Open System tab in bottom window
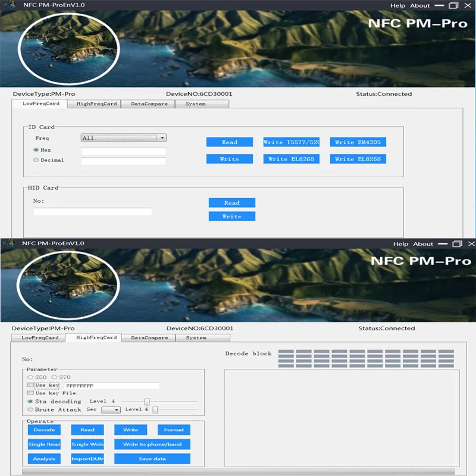Image resolution: width=476 pixels, height=476 pixels. coord(203,337)
